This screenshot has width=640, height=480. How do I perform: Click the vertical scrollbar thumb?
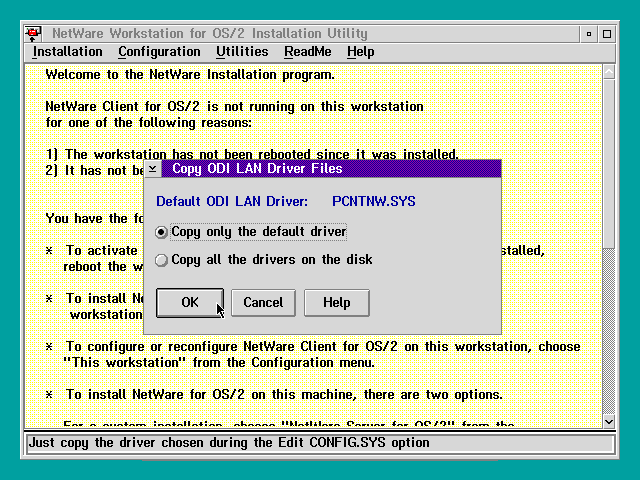[x=609, y=163]
